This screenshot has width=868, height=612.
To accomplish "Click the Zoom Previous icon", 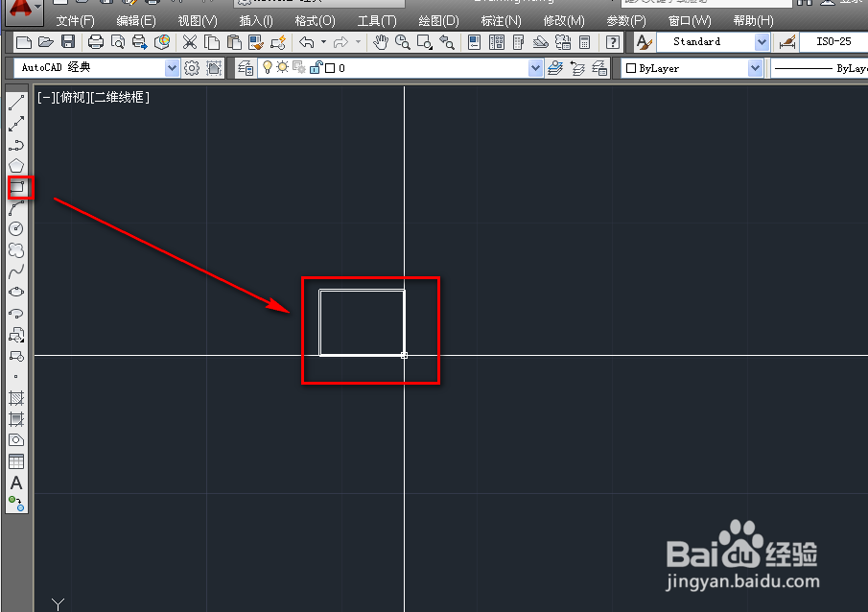I will pyautogui.click(x=447, y=42).
